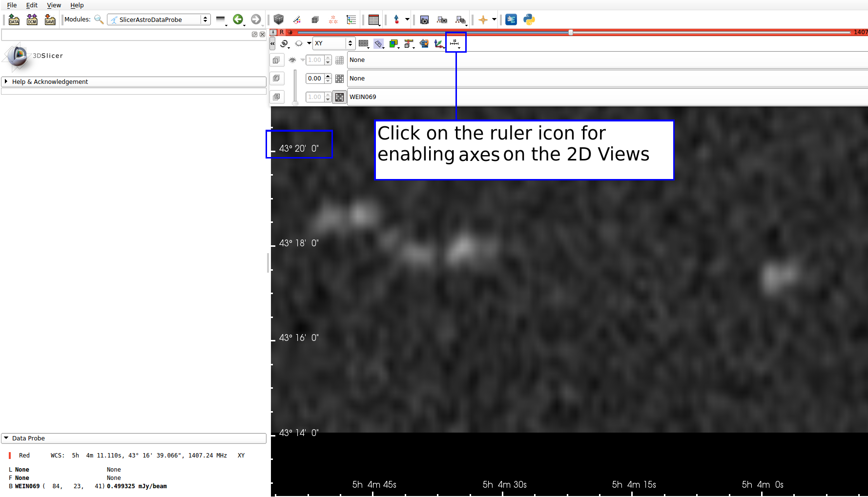Click the red slice offset slider handle
868x497 pixels.
click(x=570, y=32)
